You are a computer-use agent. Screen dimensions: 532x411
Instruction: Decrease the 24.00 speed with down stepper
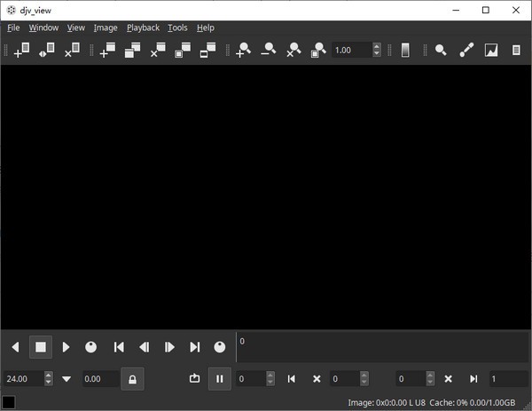click(x=49, y=383)
